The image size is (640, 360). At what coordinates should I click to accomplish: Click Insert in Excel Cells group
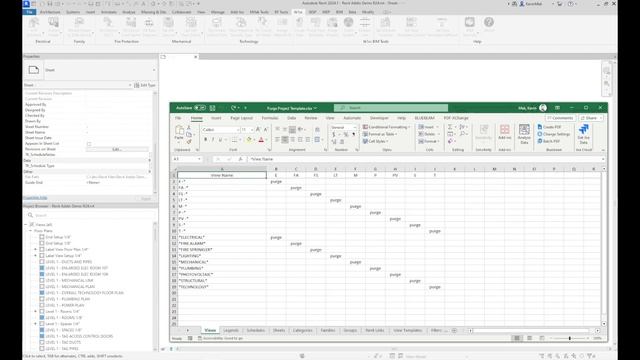click(428, 127)
